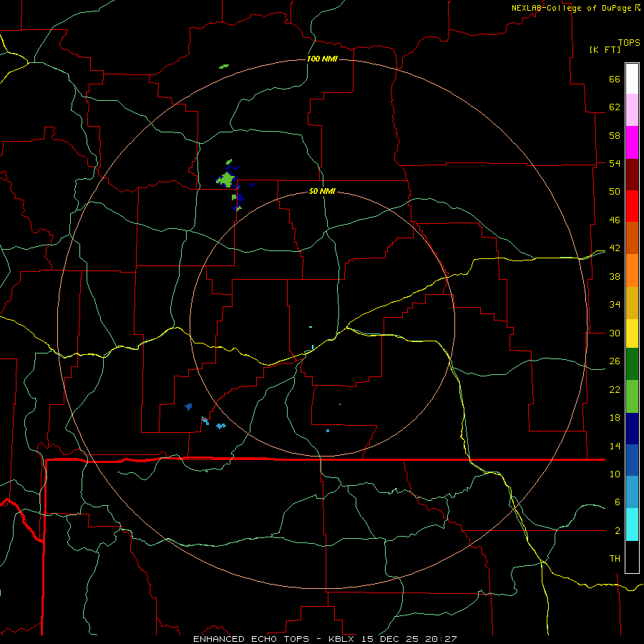Choose the gold legend swatch

point(632,303)
